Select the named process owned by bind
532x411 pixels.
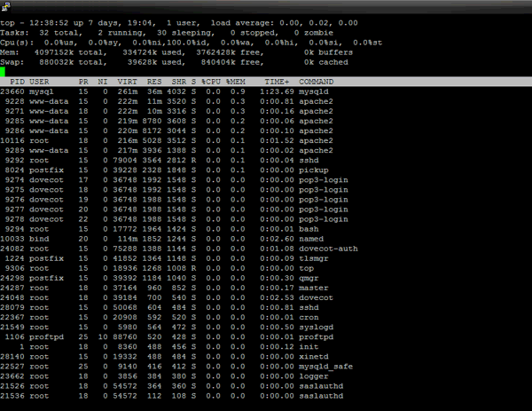pyautogui.click(x=177, y=238)
